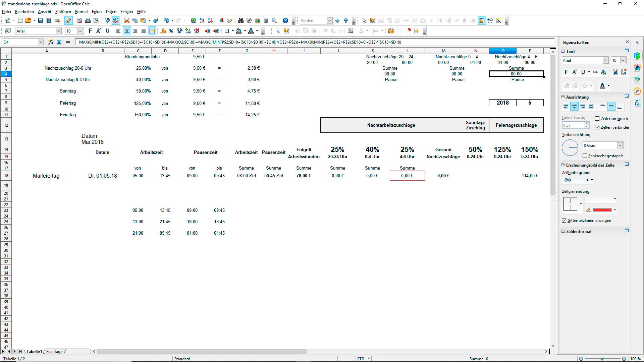
Task: Expand the Zahlenformat section
Action: pyautogui.click(x=563, y=231)
